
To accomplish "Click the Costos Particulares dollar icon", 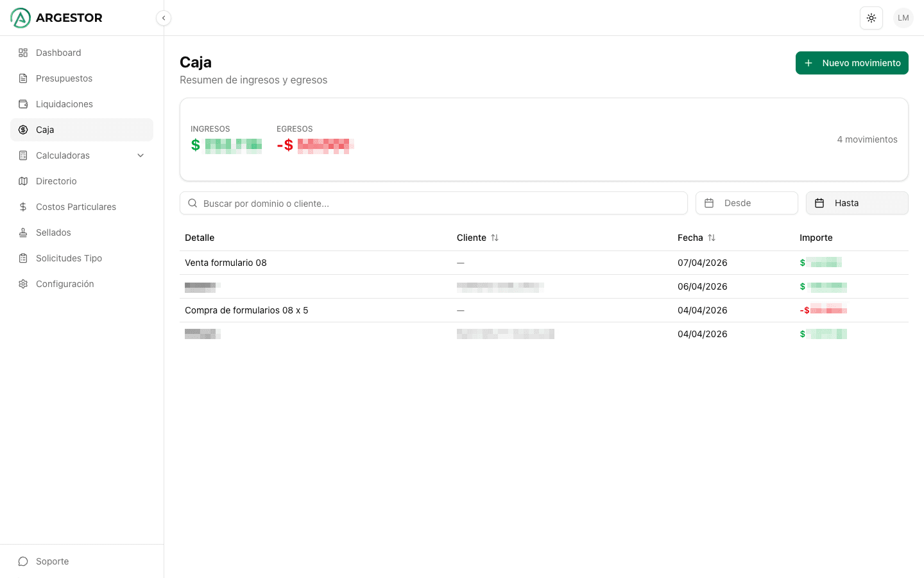I will coord(23,207).
